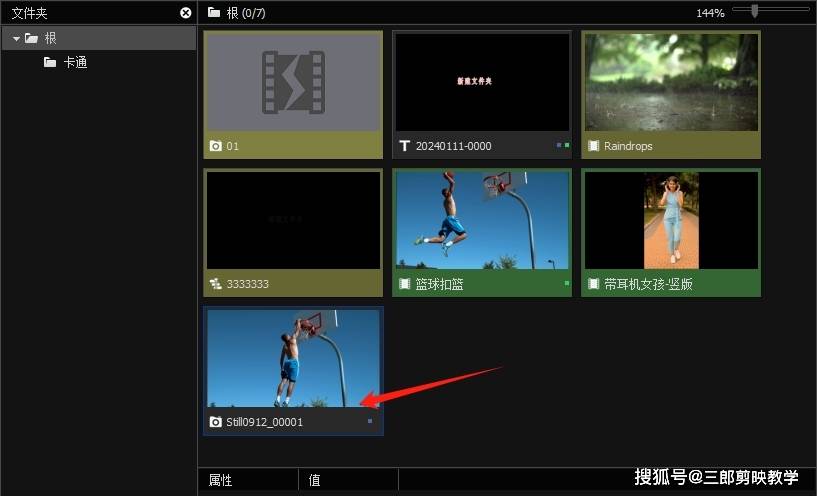Click the film icon beside 篮球扣篮
The height and width of the screenshot is (496, 817).
pyautogui.click(x=404, y=284)
